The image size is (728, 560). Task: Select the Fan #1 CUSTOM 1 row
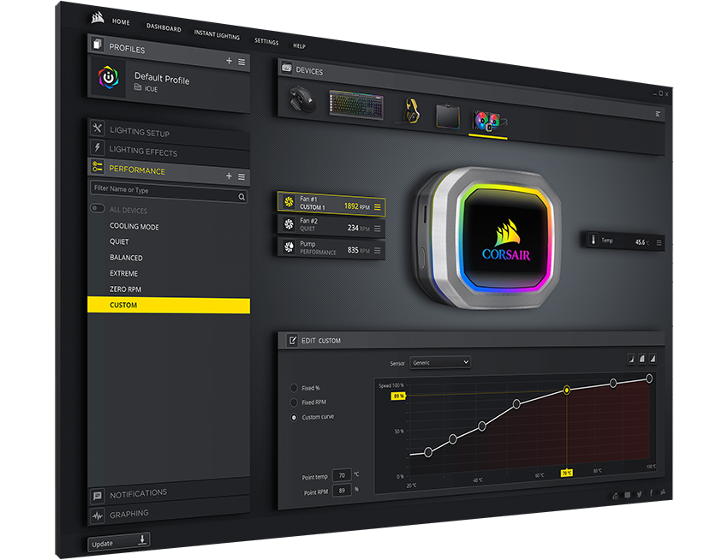[331, 204]
